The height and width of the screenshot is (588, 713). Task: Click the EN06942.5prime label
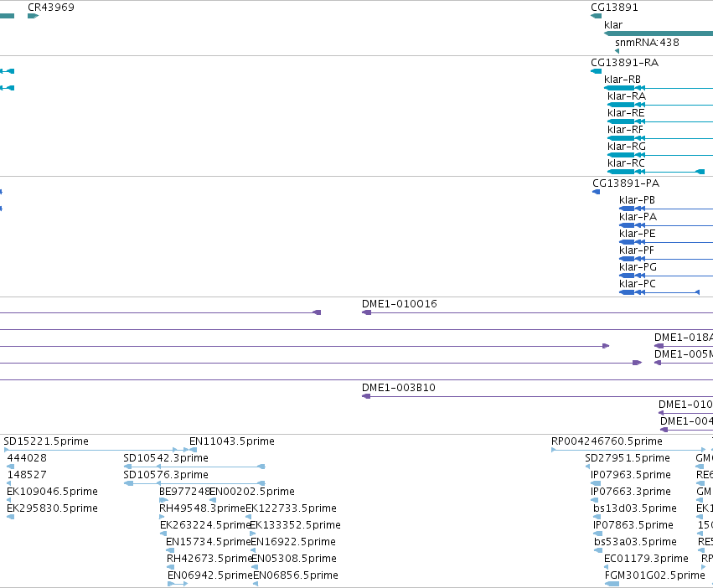[x=210, y=575]
